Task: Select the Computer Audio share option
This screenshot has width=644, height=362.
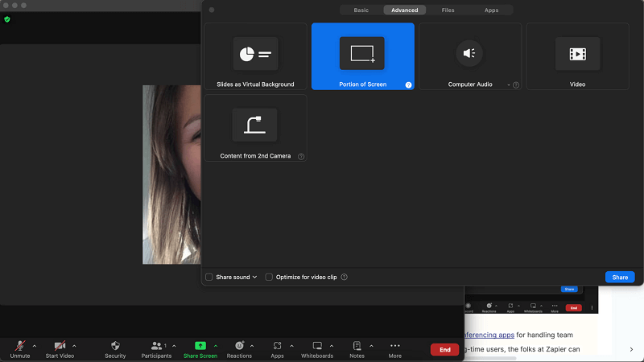Action: pyautogui.click(x=470, y=56)
